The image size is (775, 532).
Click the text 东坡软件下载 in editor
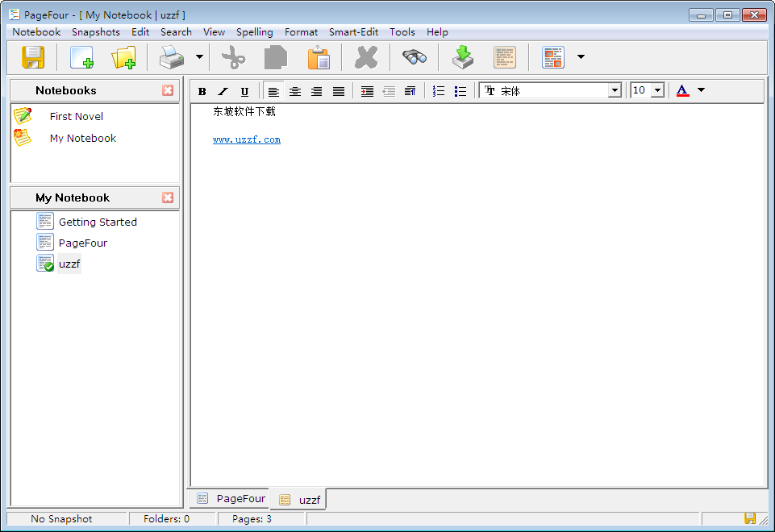[x=244, y=111]
